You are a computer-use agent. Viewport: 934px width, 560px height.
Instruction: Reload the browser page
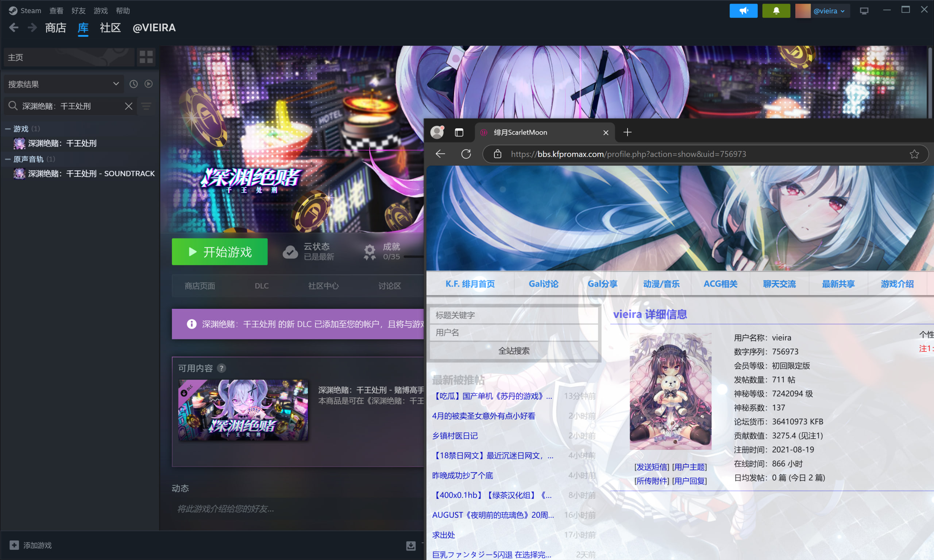(x=466, y=154)
